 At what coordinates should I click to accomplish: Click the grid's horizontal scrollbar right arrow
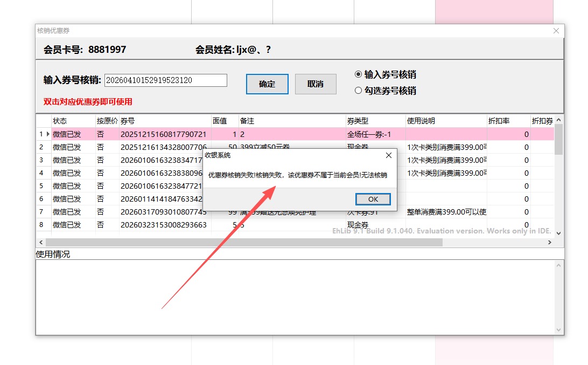click(550, 243)
